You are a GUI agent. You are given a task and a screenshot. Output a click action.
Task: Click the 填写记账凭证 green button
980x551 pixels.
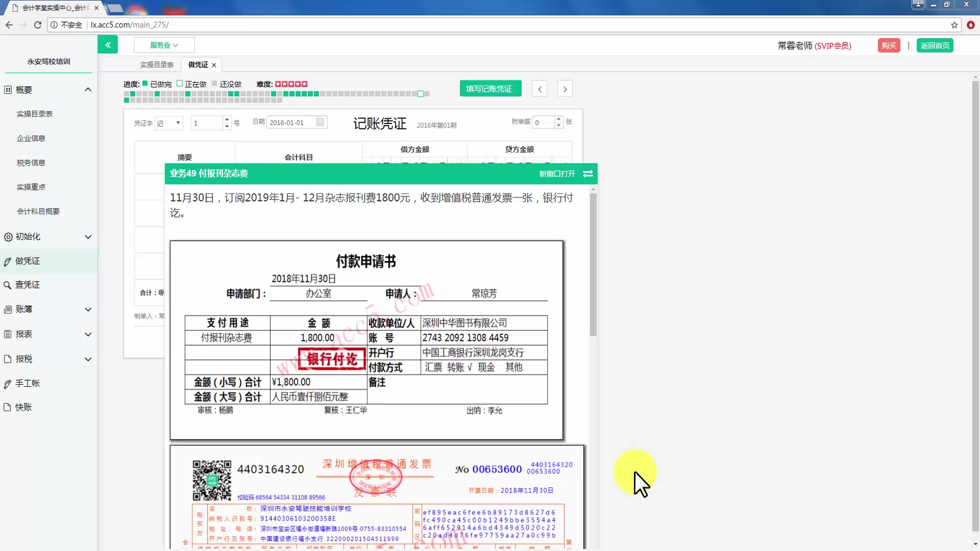point(490,88)
